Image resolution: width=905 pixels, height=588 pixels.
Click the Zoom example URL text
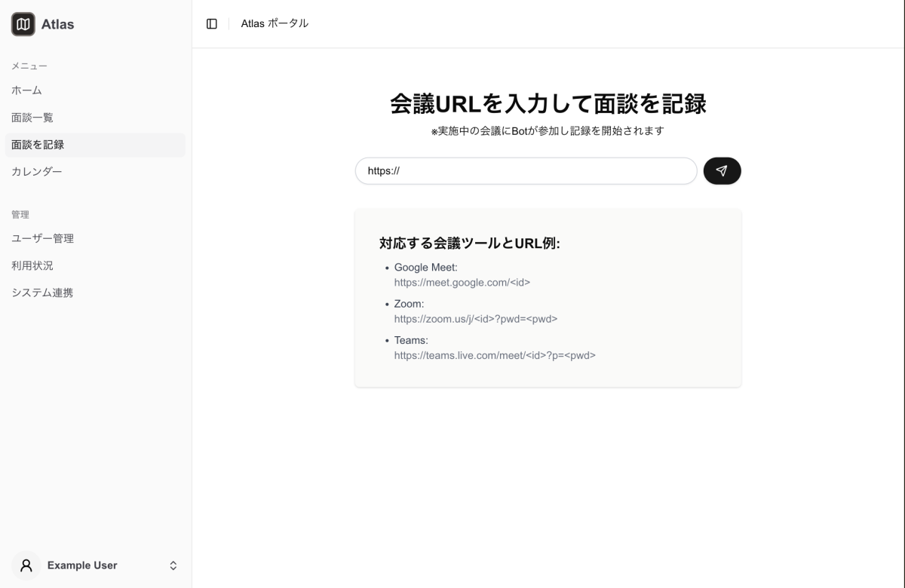[x=475, y=319]
